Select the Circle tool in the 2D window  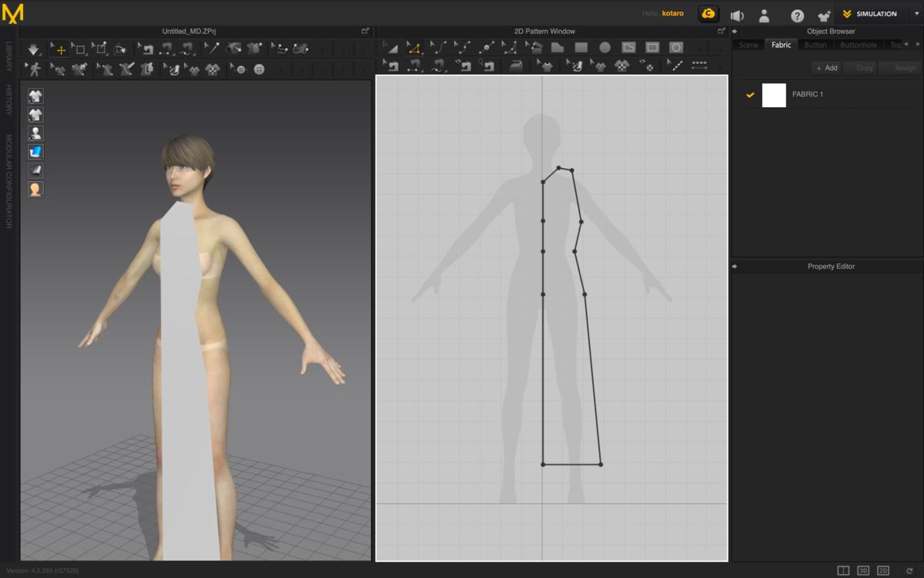(604, 48)
